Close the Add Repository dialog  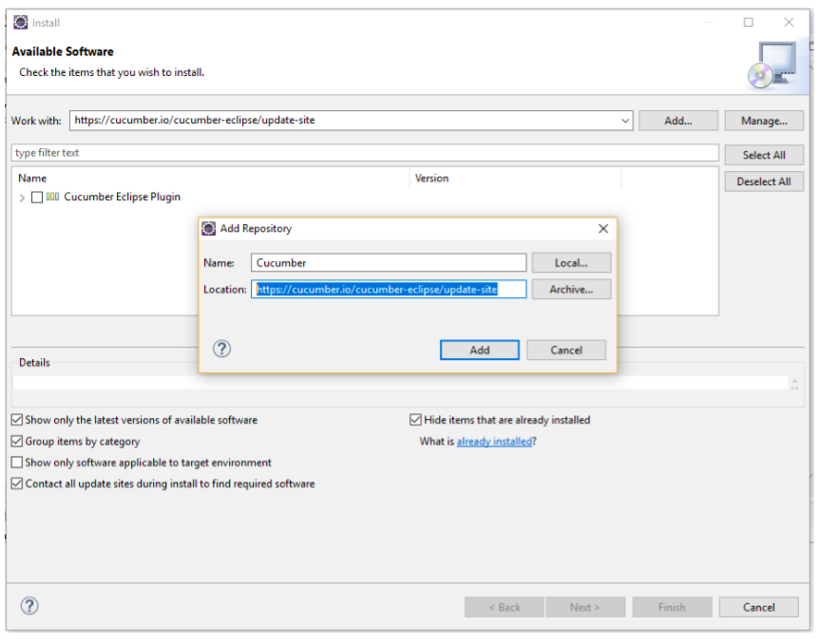point(603,228)
